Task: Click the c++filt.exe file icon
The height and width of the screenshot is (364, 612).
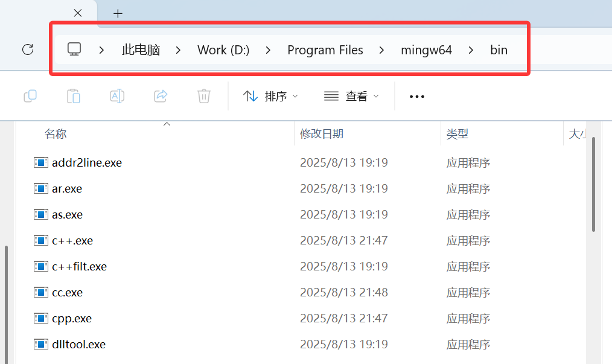Action: pos(41,266)
